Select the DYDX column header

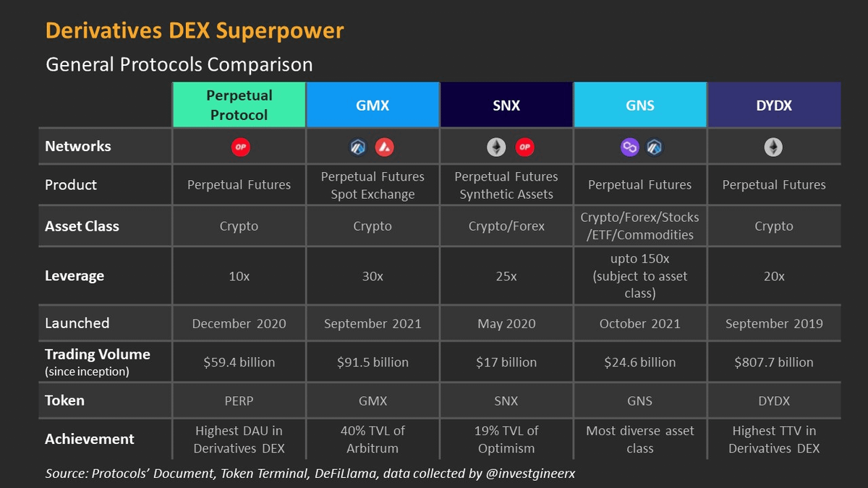tap(774, 105)
